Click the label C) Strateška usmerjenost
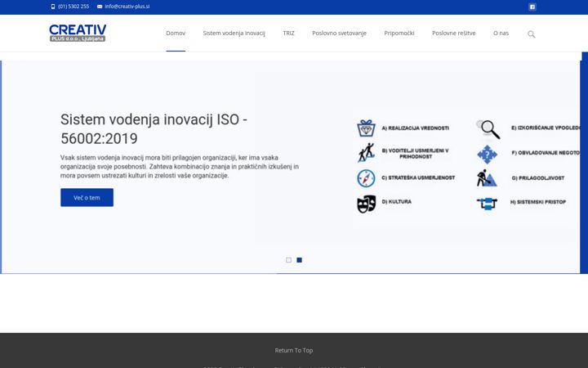The height and width of the screenshot is (368, 588). [418, 177]
